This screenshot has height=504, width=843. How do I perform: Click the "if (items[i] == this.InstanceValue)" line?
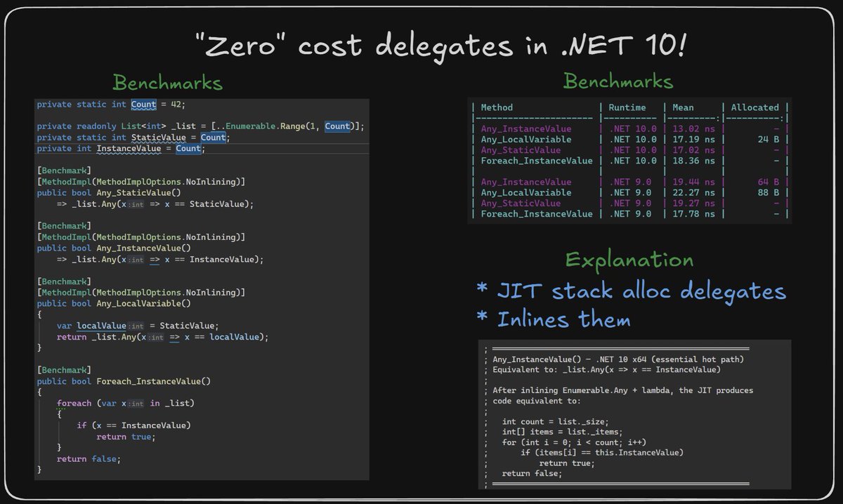(x=601, y=453)
